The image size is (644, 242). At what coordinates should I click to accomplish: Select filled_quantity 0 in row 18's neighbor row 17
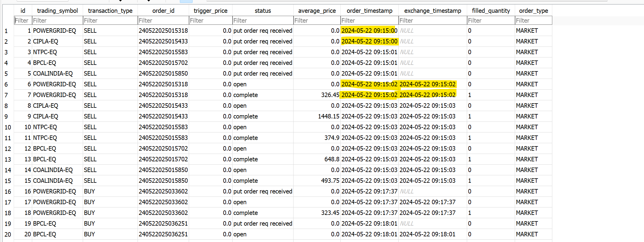pyautogui.click(x=491, y=202)
